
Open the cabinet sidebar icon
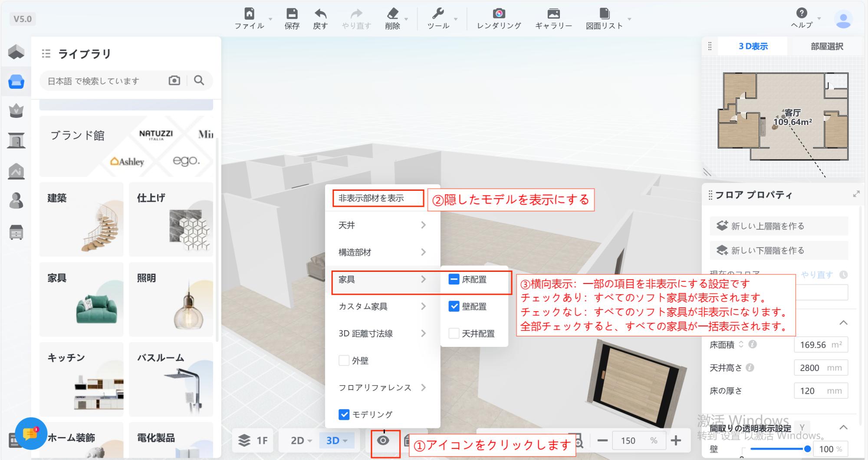coord(16,232)
